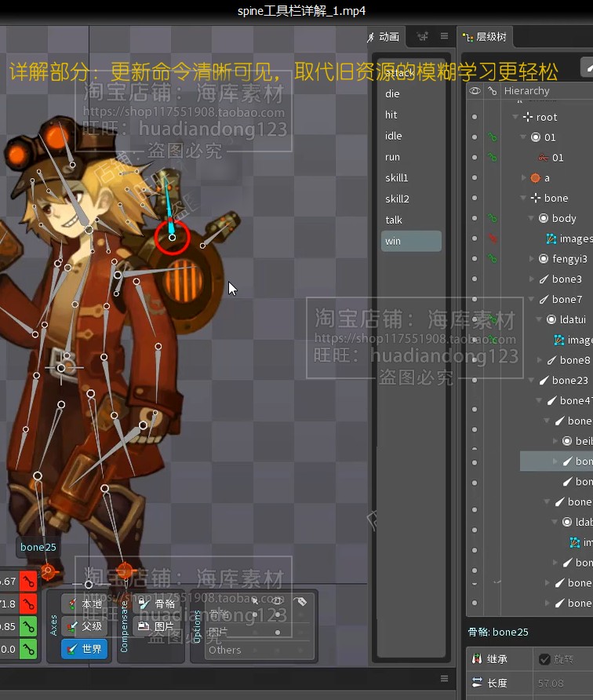Click the options label tag icon
Screen dimensions: 593x700
[300, 601]
